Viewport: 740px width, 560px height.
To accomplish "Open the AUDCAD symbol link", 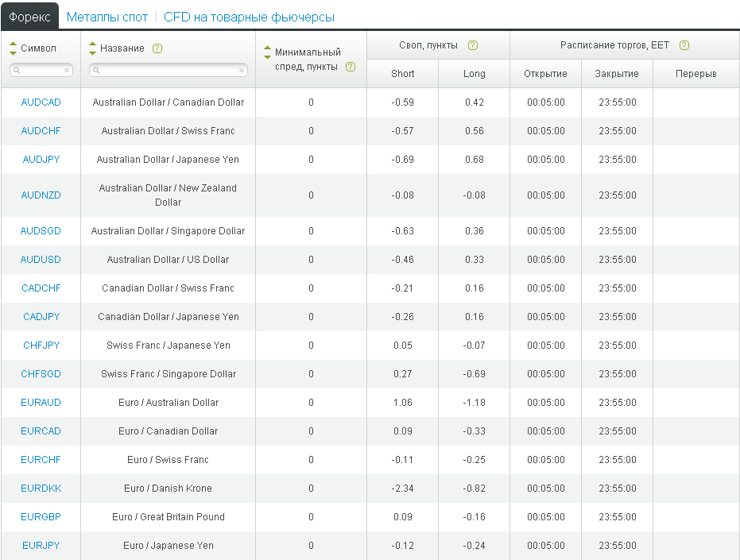I will tap(41, 102).
